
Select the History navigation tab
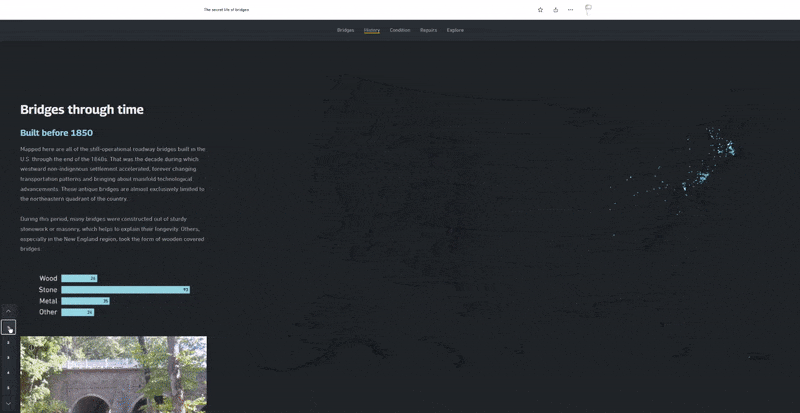click(x=372, y=30)
